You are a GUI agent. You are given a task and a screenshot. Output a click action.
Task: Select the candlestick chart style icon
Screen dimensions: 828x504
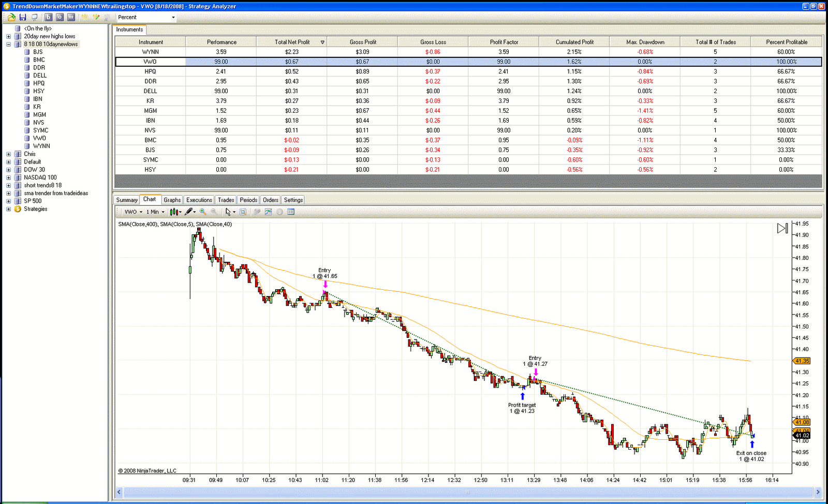(174, 212)
